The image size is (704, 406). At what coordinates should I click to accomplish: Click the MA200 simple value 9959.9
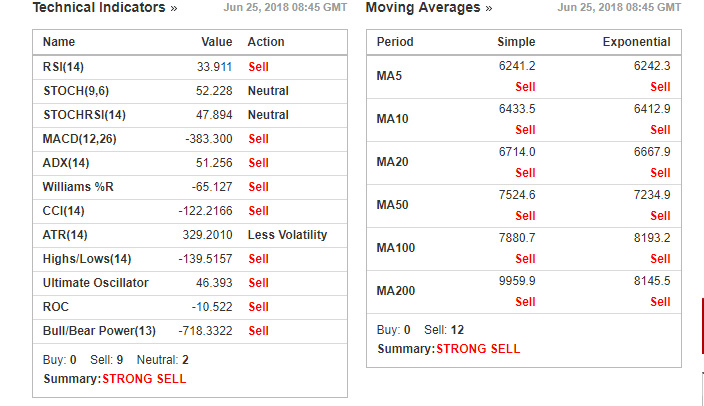[x=517, y=281]
